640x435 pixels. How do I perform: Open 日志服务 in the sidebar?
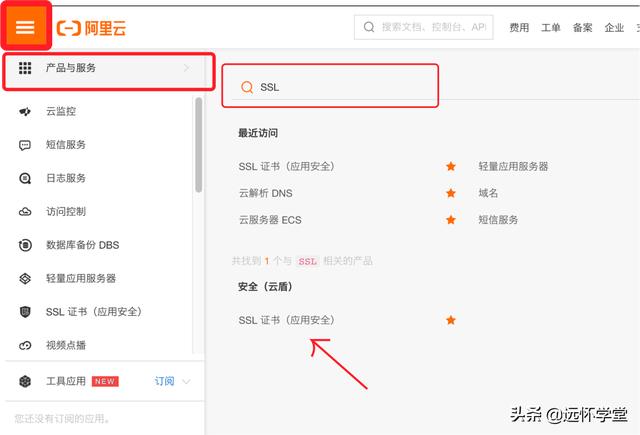[66, 178]
